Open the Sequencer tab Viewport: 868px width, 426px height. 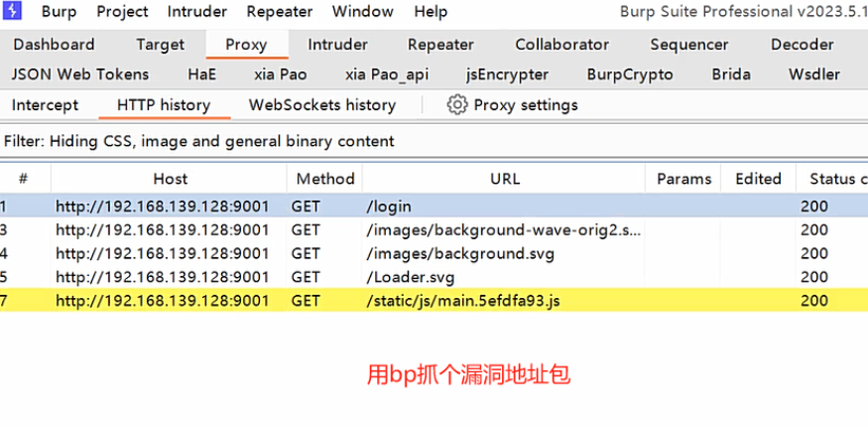pyautogui.click(x=689, y=45)
